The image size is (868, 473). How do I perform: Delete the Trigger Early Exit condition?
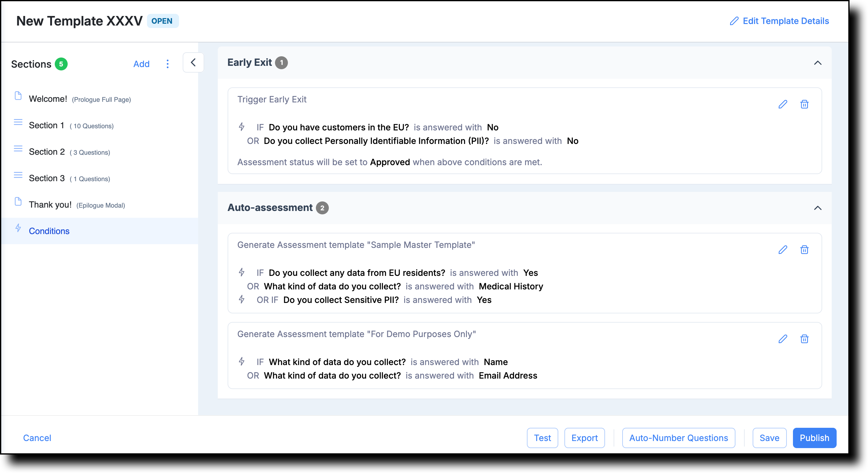click(804, 105)
